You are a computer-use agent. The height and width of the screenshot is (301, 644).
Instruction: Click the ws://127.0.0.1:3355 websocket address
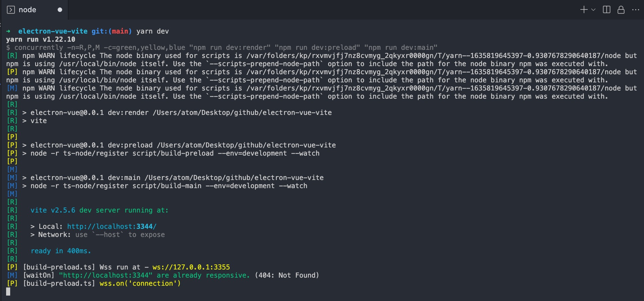[x=191, y=267]
